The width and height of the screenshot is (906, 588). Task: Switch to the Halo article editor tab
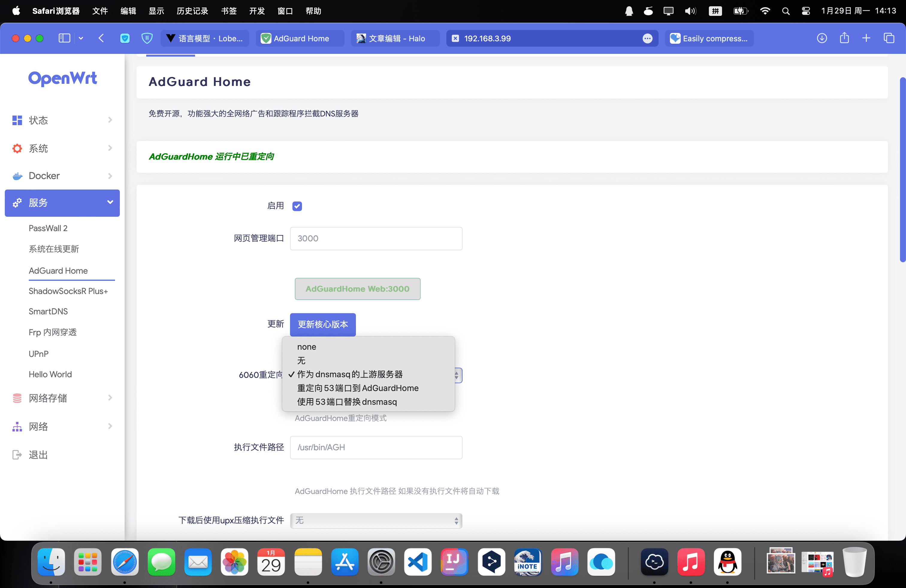click(x=395, y=38)
